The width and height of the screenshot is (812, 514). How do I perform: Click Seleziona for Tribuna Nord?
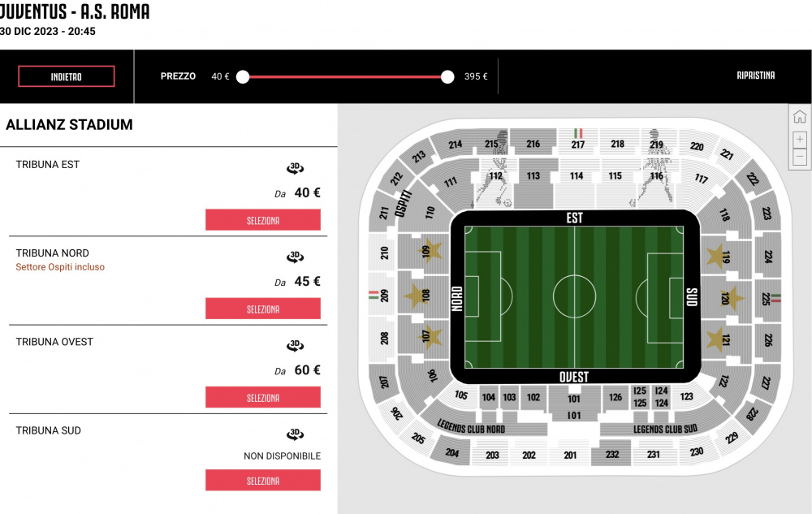point(263,309)
